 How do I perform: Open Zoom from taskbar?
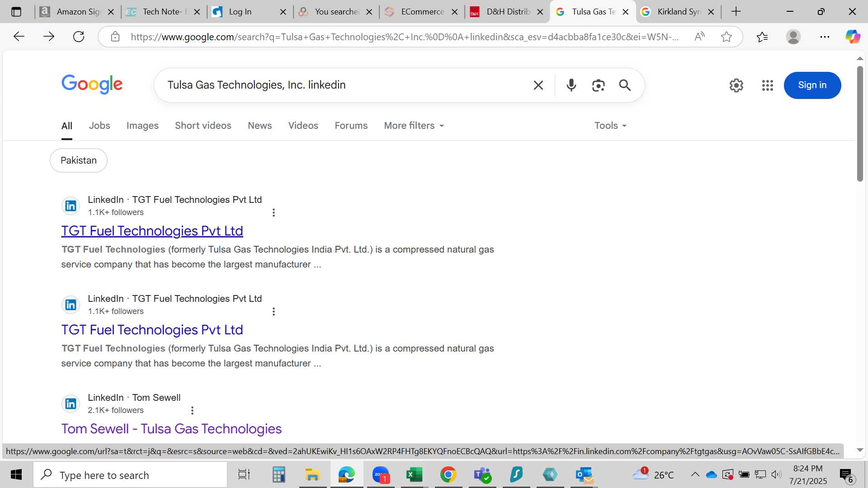(381, 474)
